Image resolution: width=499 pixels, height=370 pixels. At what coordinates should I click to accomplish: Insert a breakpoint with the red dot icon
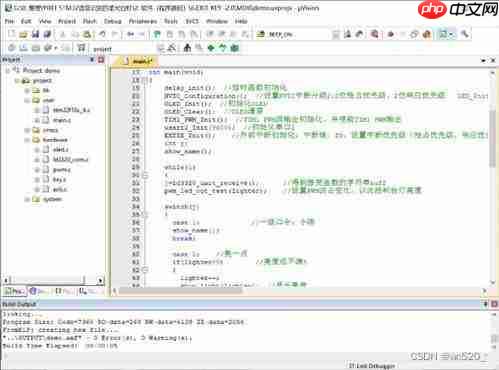(391, 34)
